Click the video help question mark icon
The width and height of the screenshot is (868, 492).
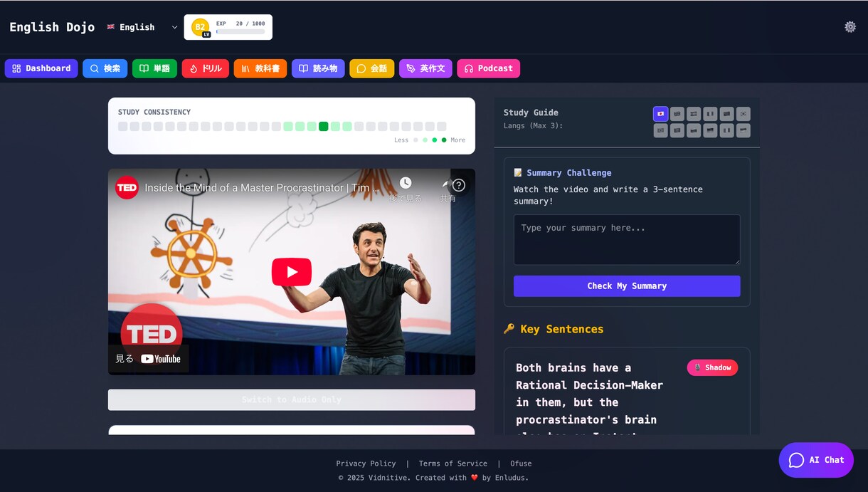click(459, 185)
